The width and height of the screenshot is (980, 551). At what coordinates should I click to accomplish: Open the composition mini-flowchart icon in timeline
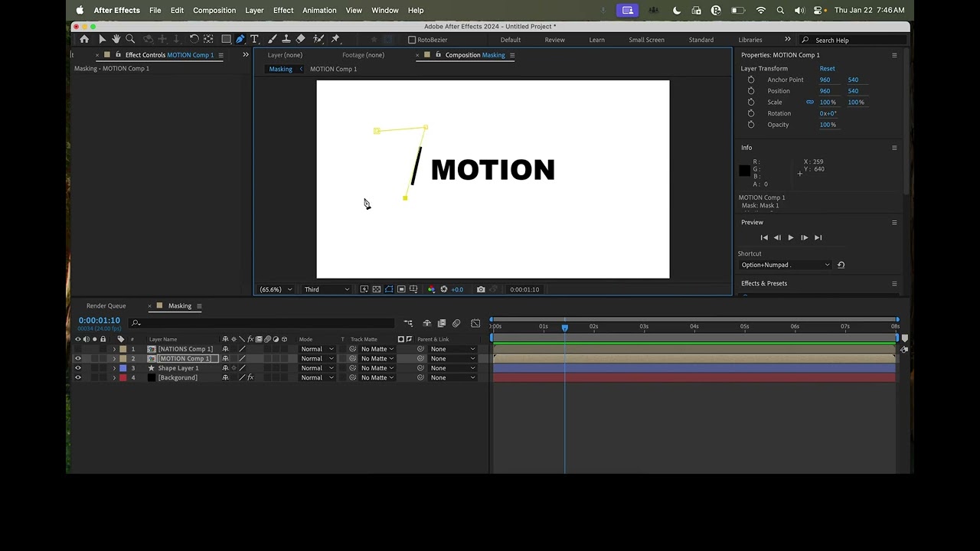click(x=408, y=324)
